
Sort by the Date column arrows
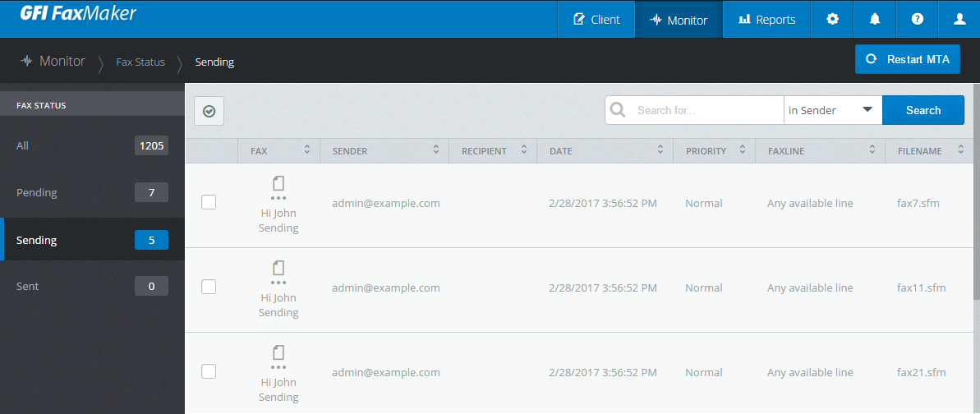click(660, 150)
